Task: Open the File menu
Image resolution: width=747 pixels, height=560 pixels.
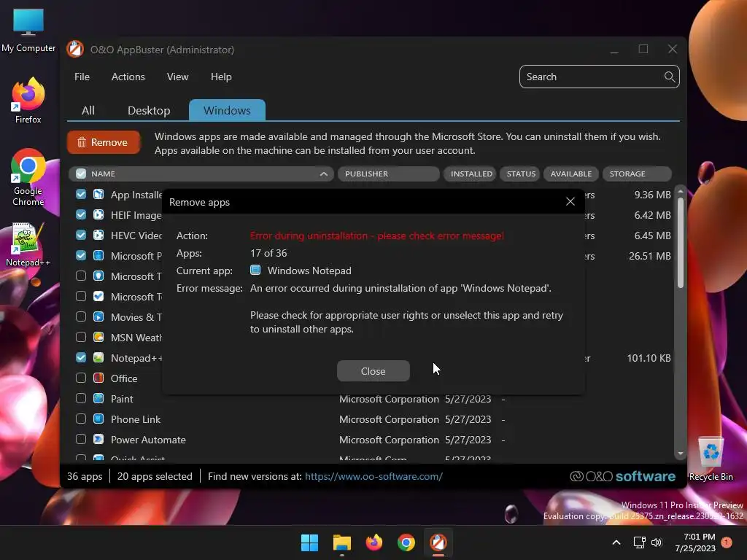Action: [x=82, y=77]
